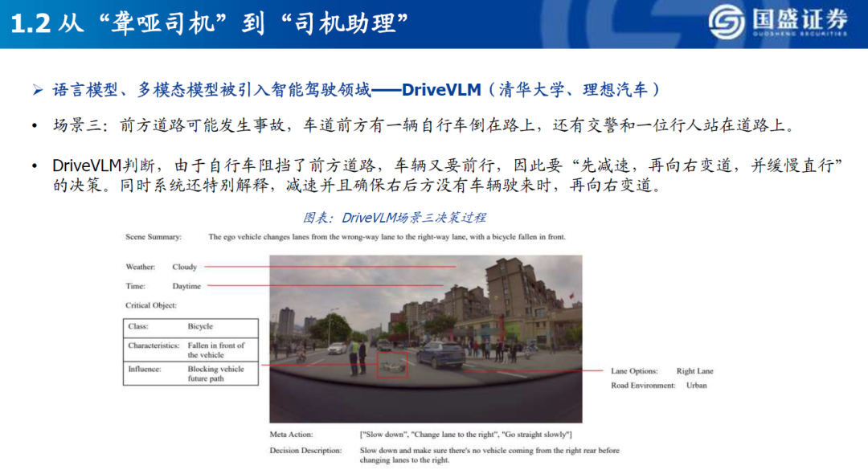Click the dashcam street scene photo
The height and width of the screenshot is (470, 868).
coord(426,339)
